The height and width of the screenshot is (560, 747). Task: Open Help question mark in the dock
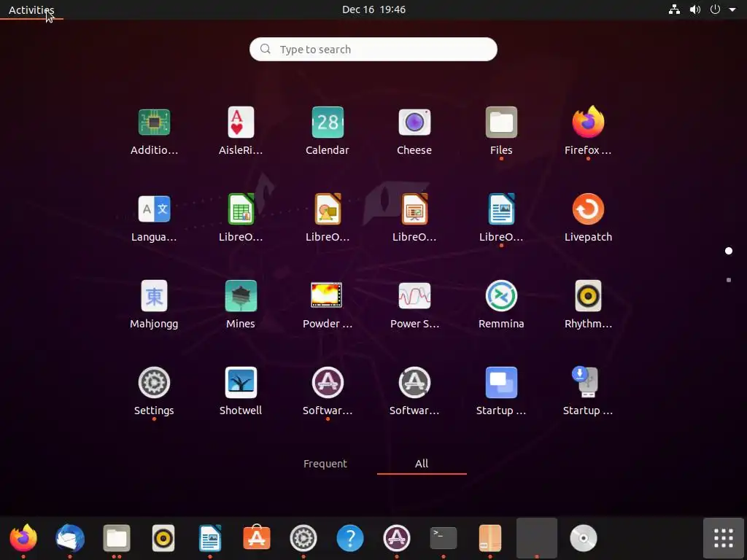[350, 538]
